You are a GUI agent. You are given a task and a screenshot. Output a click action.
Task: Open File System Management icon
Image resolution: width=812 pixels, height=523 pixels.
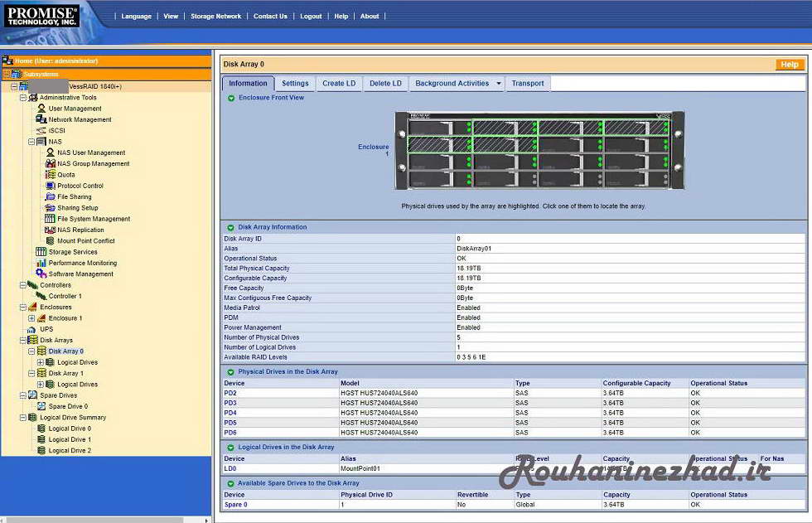point(51,219)
